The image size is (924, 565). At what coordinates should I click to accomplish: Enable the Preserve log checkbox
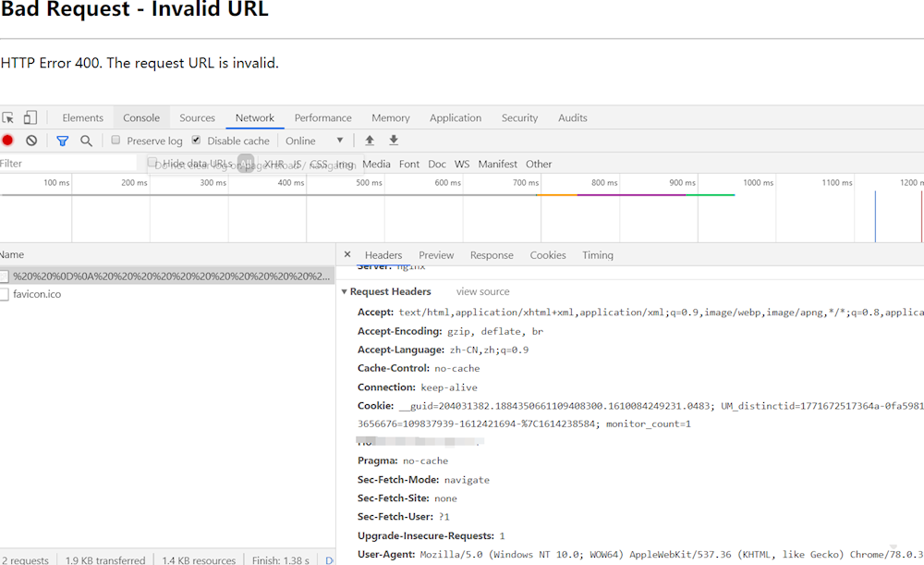pos(116,141)
